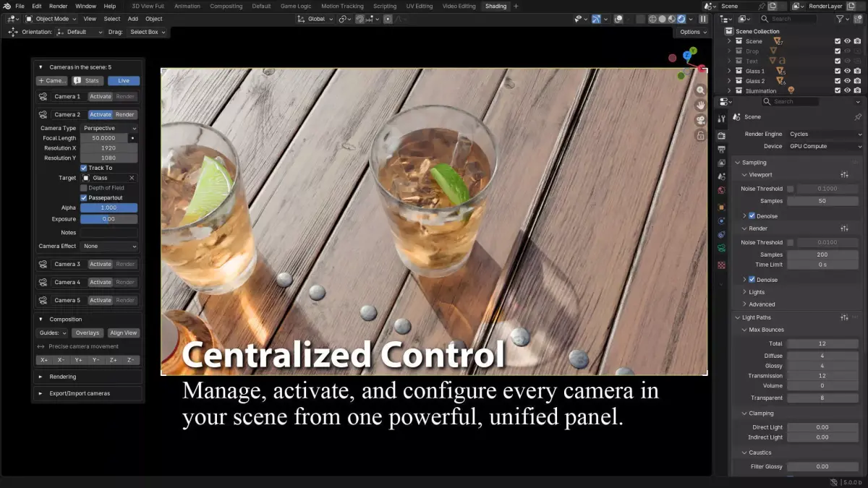Open the View Layer properties tab icon
Image resolution: width=868 pixels, height=488 pixels.
721,163
